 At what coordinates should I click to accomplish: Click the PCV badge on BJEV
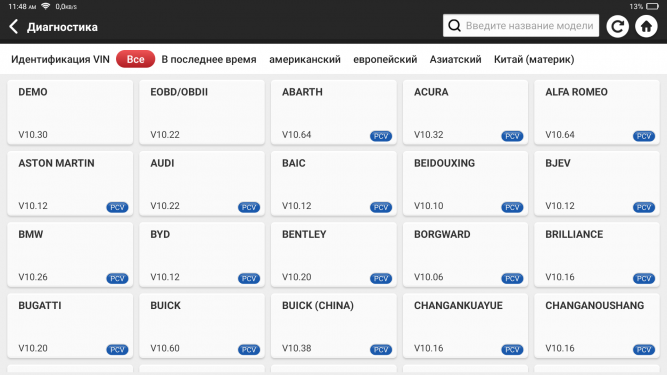(x=644, y=207)
